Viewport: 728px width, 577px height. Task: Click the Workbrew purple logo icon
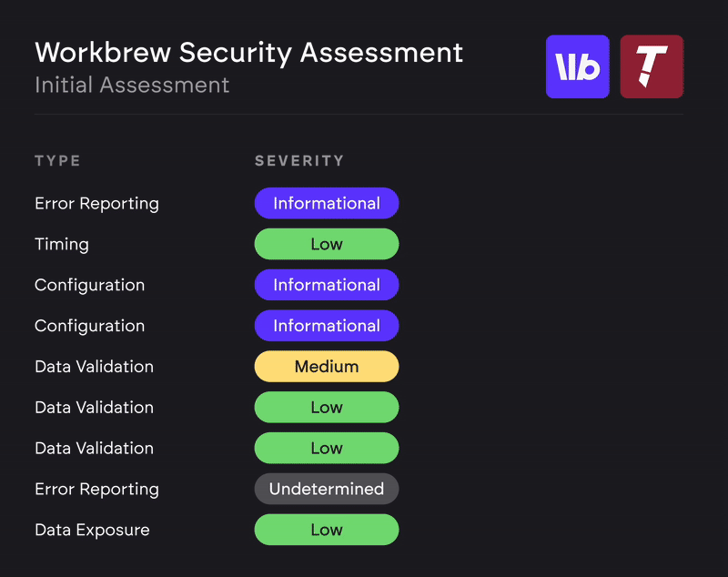[x=577, y=66]
